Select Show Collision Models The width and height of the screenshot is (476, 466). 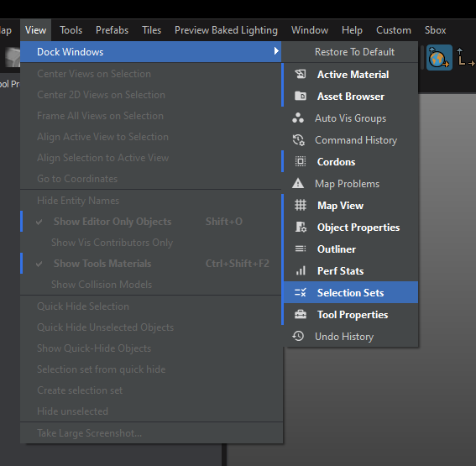[151, 285]
